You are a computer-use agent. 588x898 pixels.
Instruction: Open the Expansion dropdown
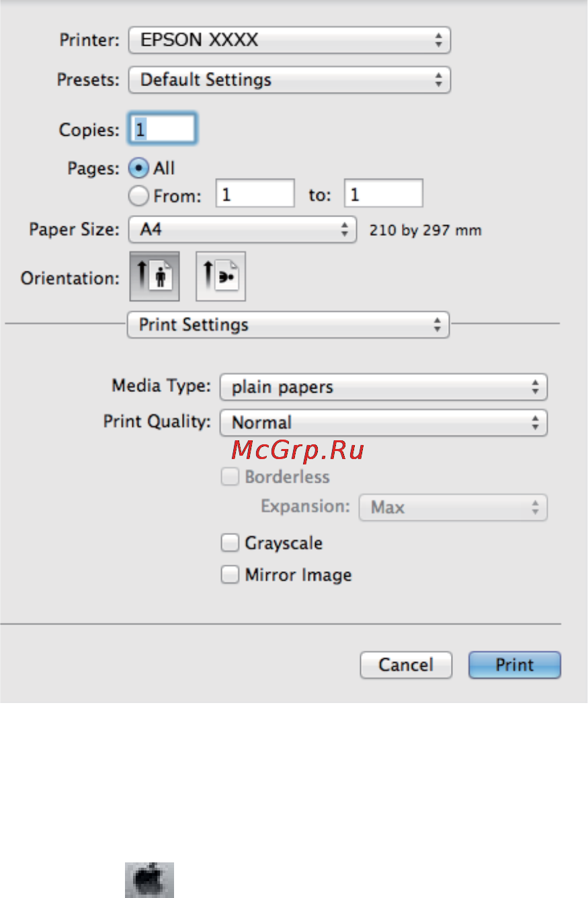(452, 507)
